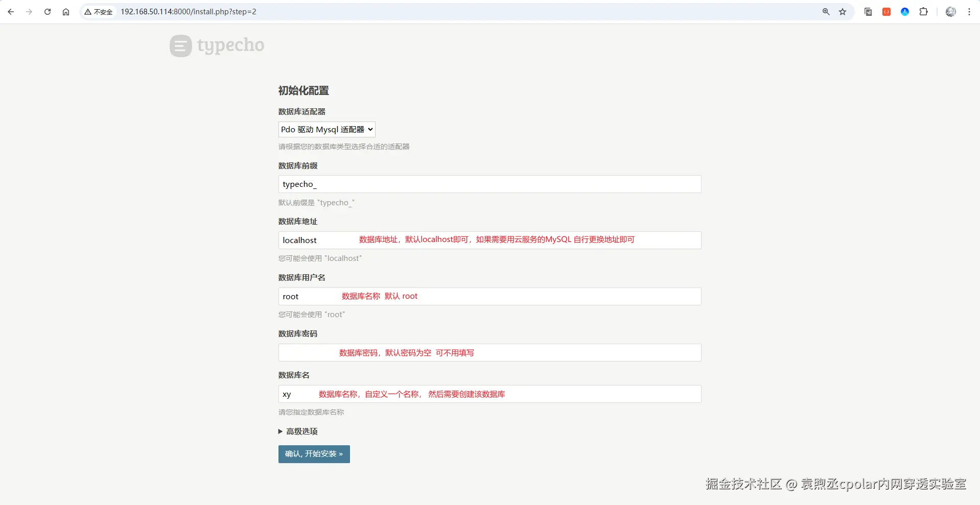Click the 初始化配置 heading

click(x=304, y=91)
